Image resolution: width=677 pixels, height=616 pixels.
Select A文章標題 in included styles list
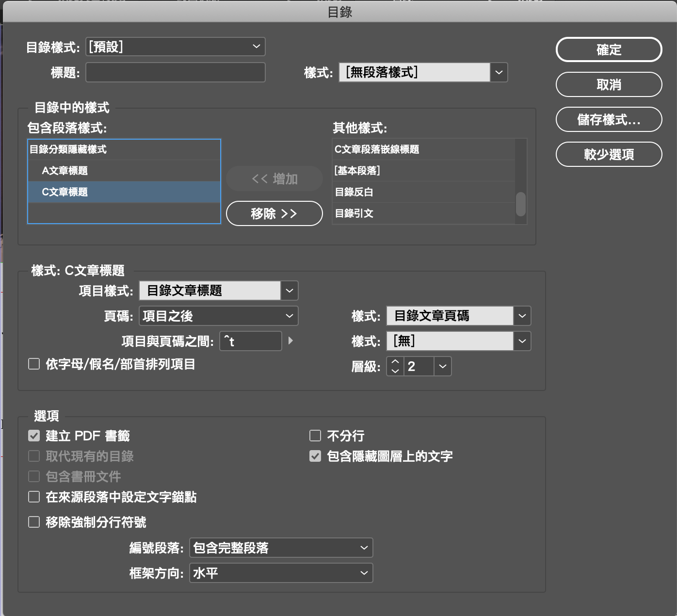click(65, 171)
